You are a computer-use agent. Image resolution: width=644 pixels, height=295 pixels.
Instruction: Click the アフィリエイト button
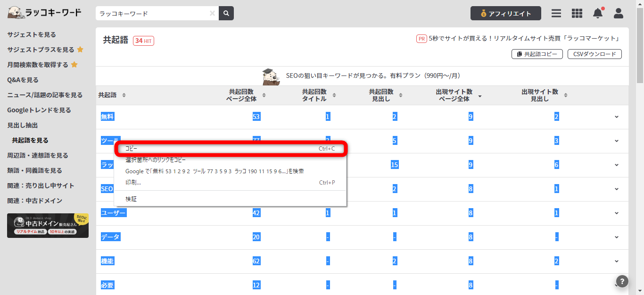pos(506,13)
